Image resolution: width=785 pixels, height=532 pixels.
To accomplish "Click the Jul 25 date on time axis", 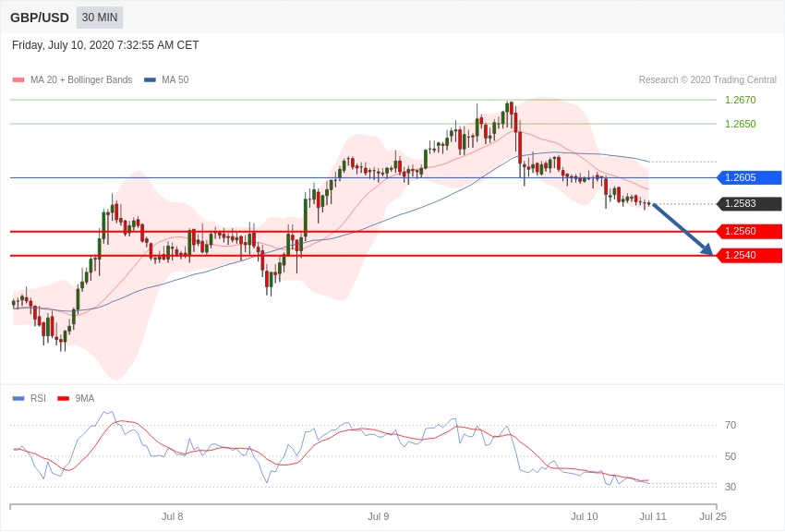I will pyautogui.click(x=712, y=516).
